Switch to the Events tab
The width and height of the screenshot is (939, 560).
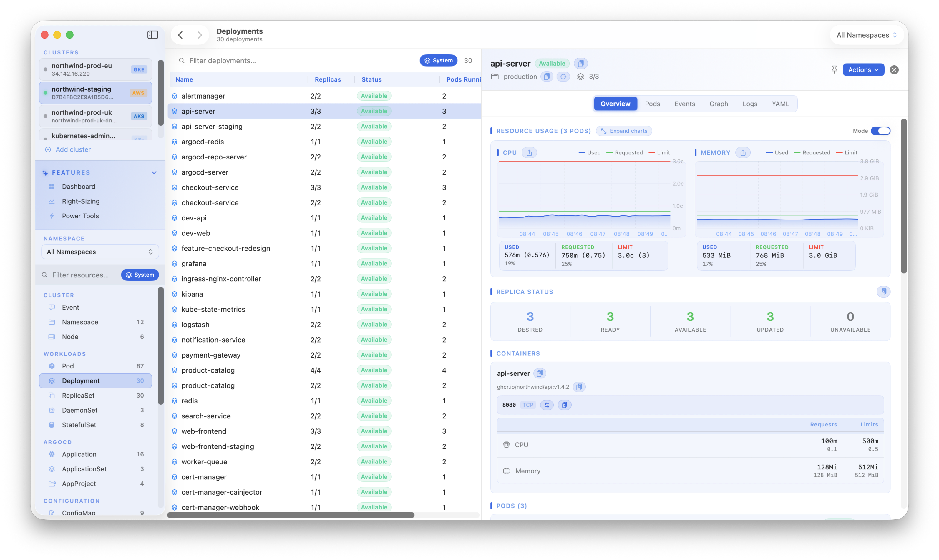[685, 104]
